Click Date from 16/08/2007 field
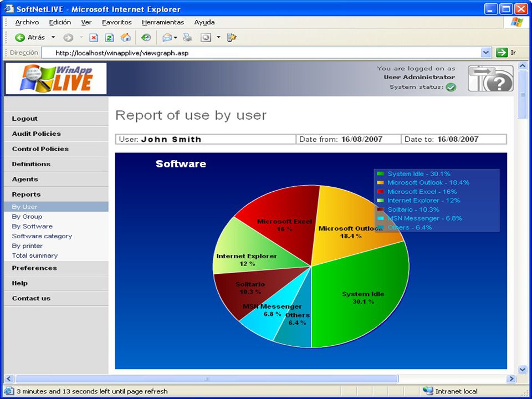The image size is (532, 399). pyautogui.click(x=349, y=139)
